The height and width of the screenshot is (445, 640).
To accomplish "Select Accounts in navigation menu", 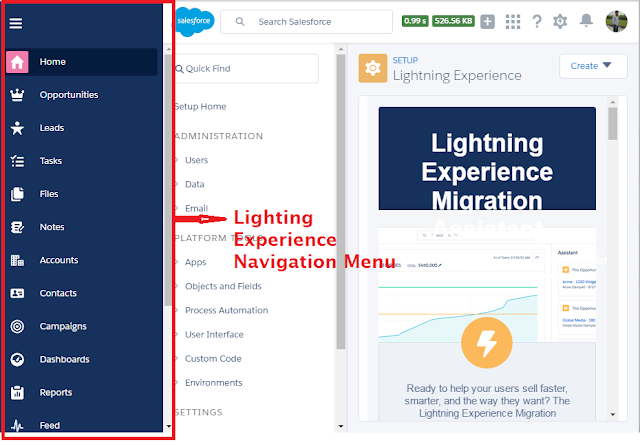I will point(59,260).
